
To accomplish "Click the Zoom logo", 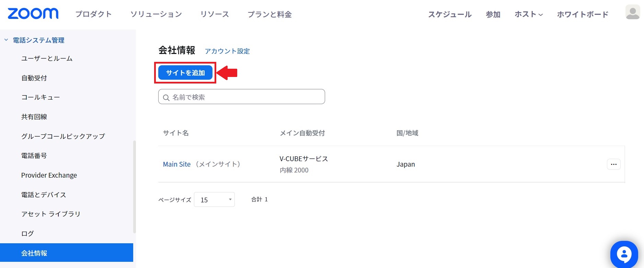I will tap(33, 14).
